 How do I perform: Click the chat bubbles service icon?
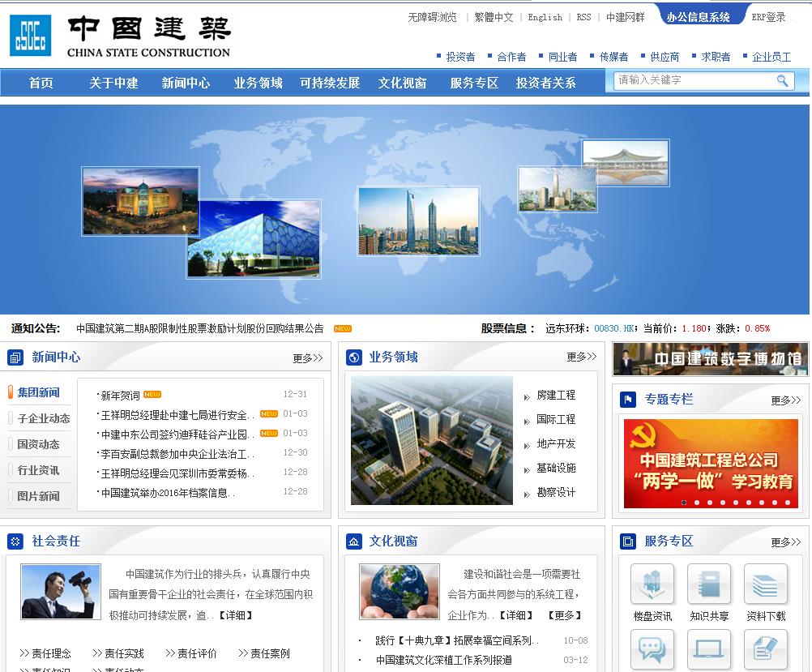click(652, 650)
